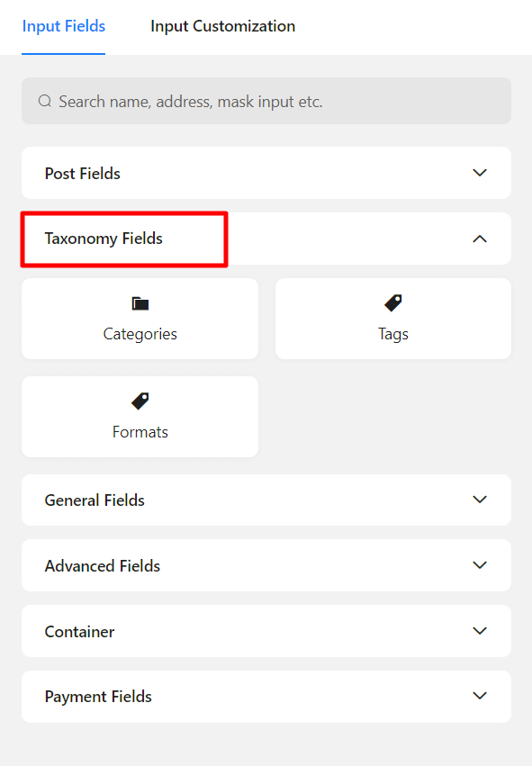Click the Categories folder icon
This screenshot has height=766, width=532.
pos(140,304)
